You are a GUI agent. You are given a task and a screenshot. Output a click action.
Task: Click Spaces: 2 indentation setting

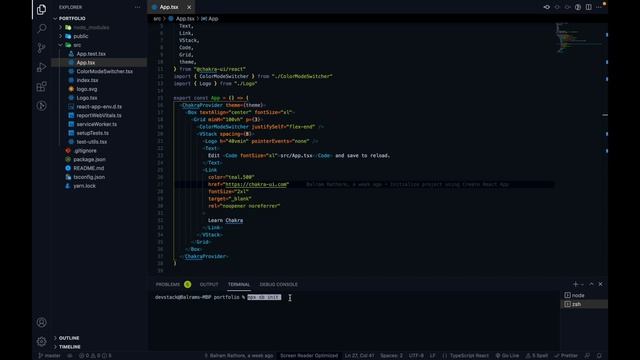391,356
